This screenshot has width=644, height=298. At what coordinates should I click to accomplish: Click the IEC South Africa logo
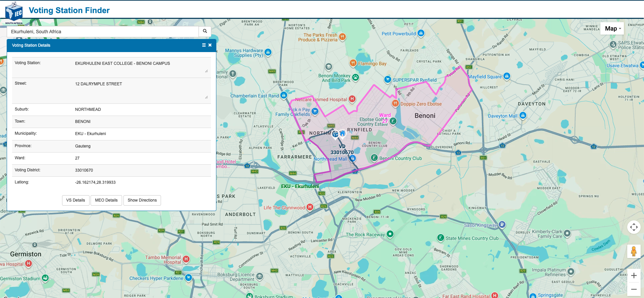coord(14,13)
